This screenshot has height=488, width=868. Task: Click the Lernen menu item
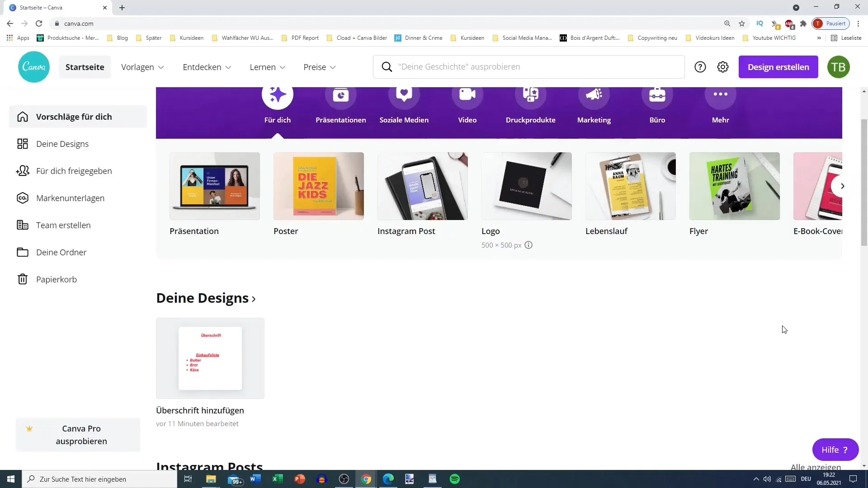click(268, 67)
